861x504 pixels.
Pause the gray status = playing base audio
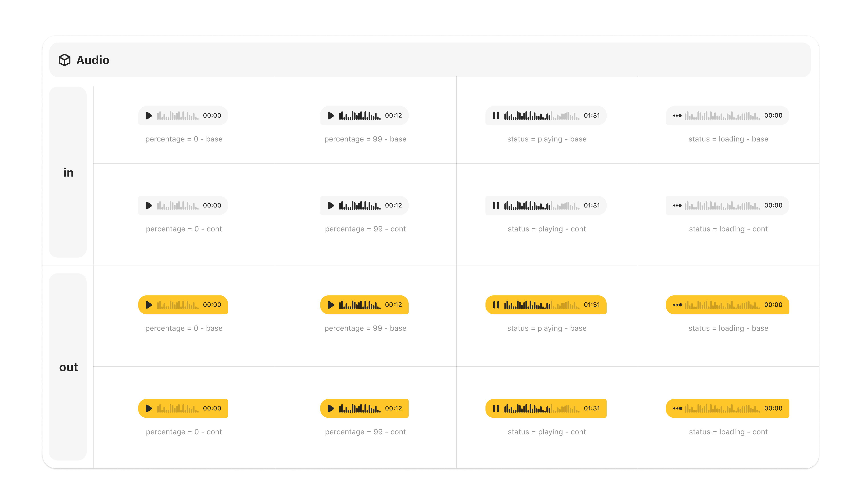(x=496, y=116)
